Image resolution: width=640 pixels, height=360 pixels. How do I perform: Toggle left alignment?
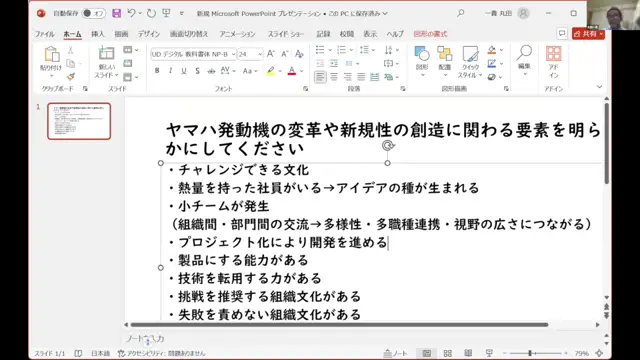click(320, 77)
